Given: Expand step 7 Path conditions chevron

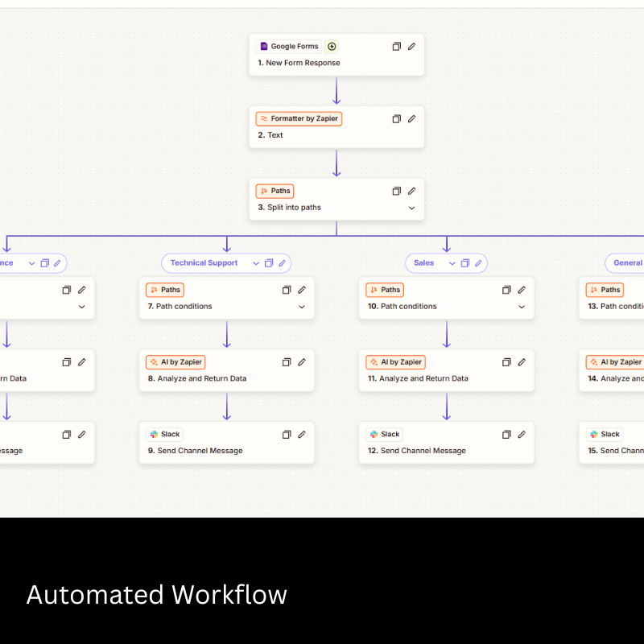Looking at the screenshot, I should [302, 307].
